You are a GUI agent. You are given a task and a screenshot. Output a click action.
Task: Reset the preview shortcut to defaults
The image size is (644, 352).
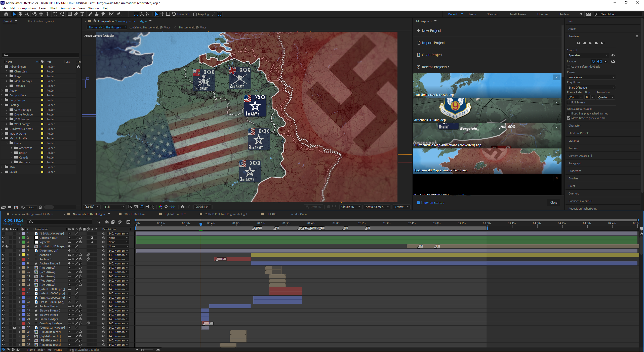click(x=613, y=55)
